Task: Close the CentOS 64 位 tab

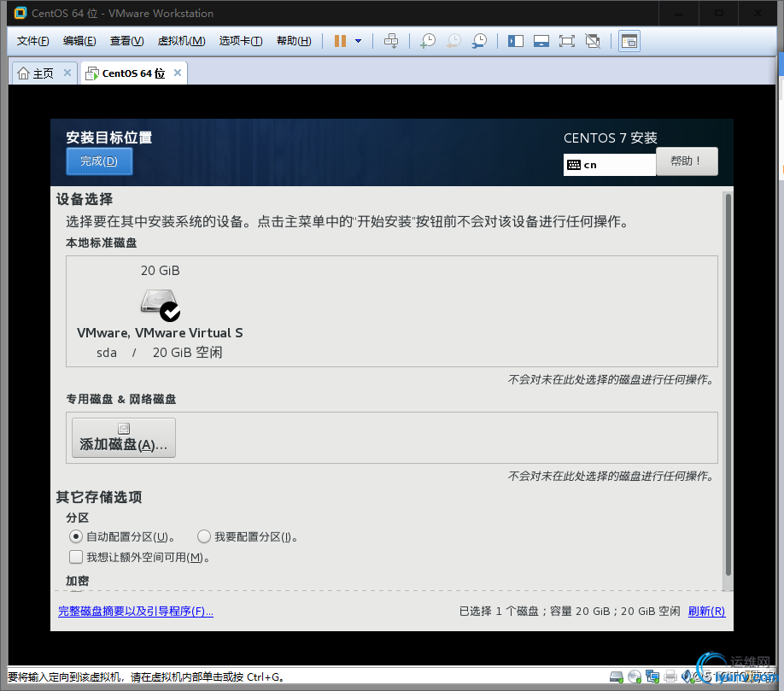Action: (178, 73)
